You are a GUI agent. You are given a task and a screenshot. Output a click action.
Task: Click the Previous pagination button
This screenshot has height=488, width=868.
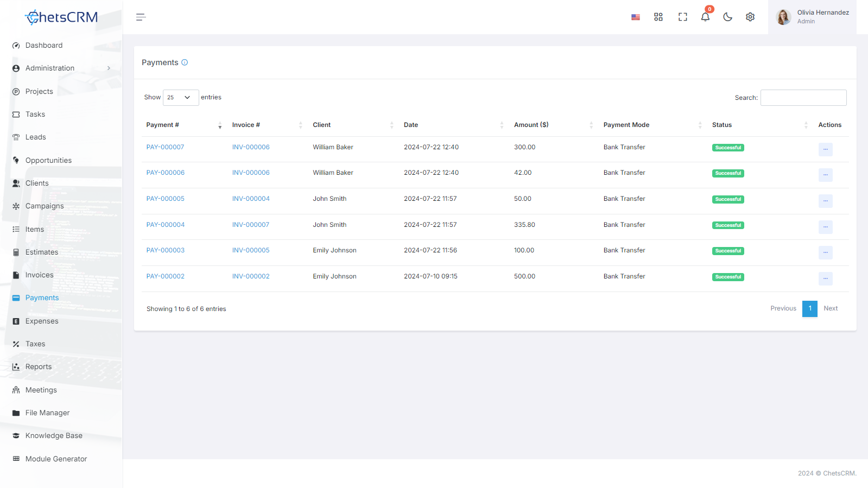pos(783,308)
